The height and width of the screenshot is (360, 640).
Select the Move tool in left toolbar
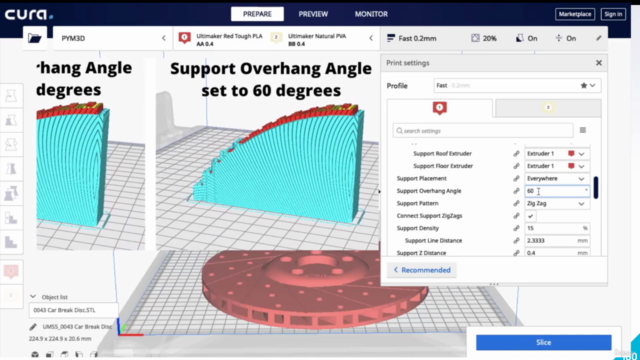click(x=11, y=96)
